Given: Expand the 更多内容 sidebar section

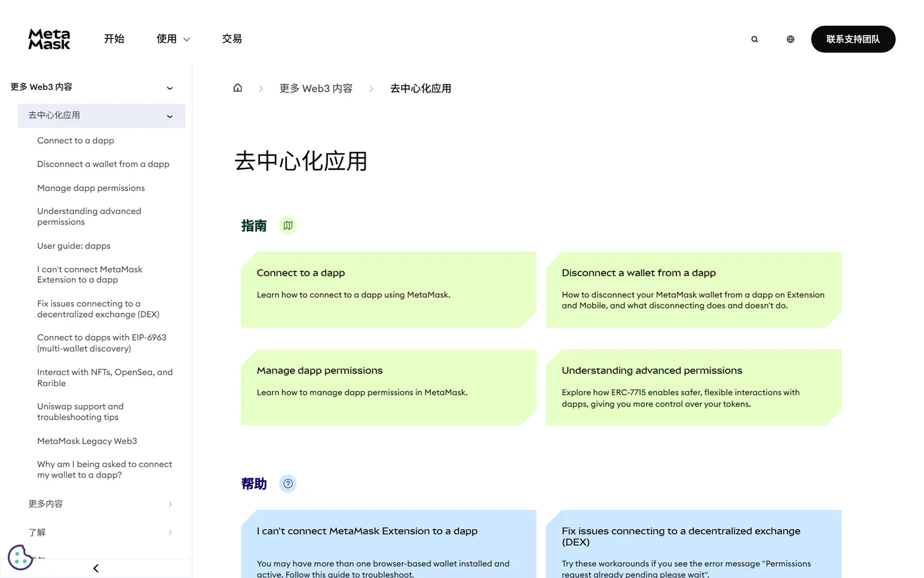Looking at the screenshot, I should [102, 504].
